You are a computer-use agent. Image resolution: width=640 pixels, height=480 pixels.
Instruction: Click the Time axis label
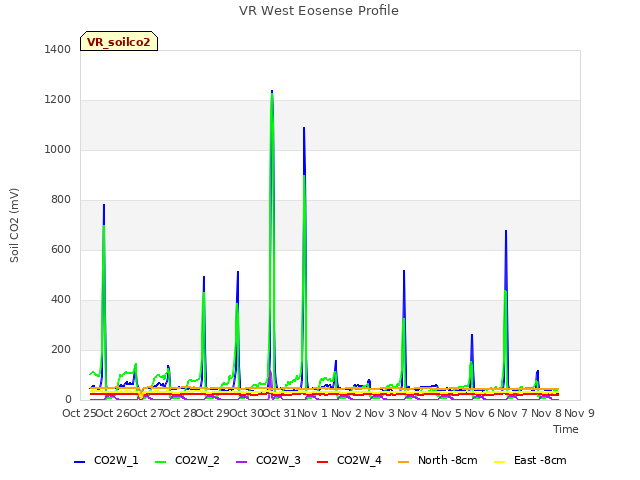click(566, 429)
